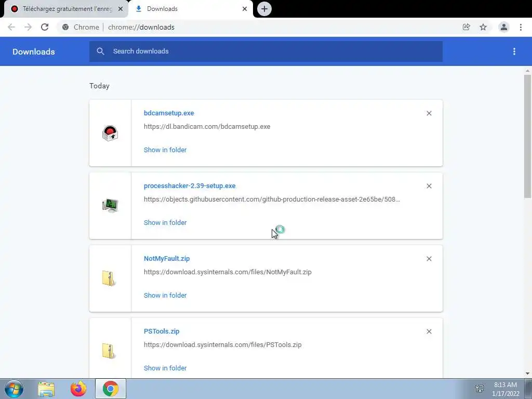
Task: Click the Bandicam installer file icon
Action: click(110, 133)
